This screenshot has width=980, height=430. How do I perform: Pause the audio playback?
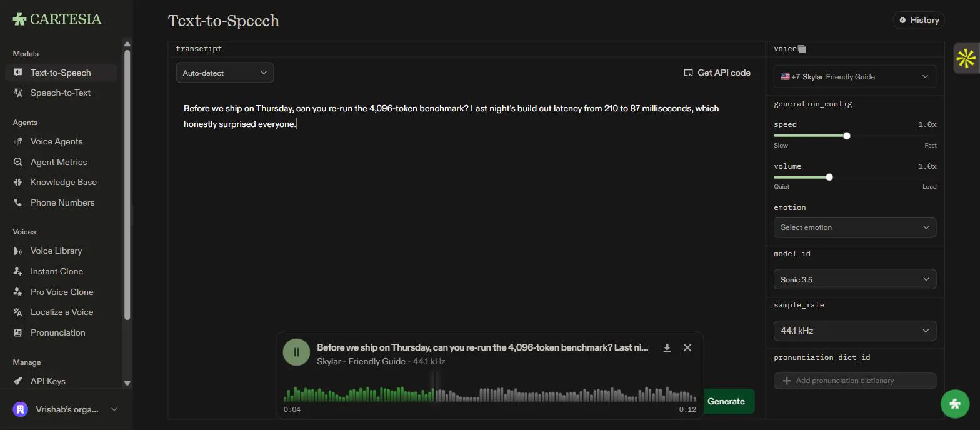[296, 352]
